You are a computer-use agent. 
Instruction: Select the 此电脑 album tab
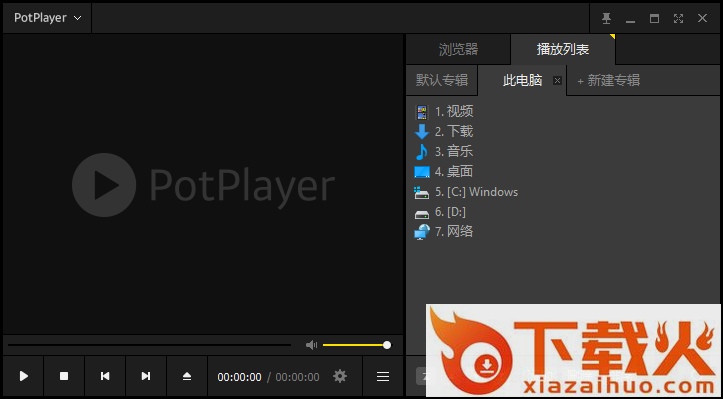coord(522,81)
